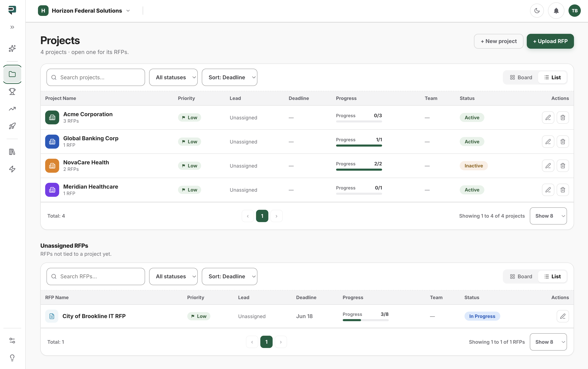Image resolution: width=588 pixels, height=369 pixels.
Task: Open the rocket sidebar icon
Action: pos(12,126)
